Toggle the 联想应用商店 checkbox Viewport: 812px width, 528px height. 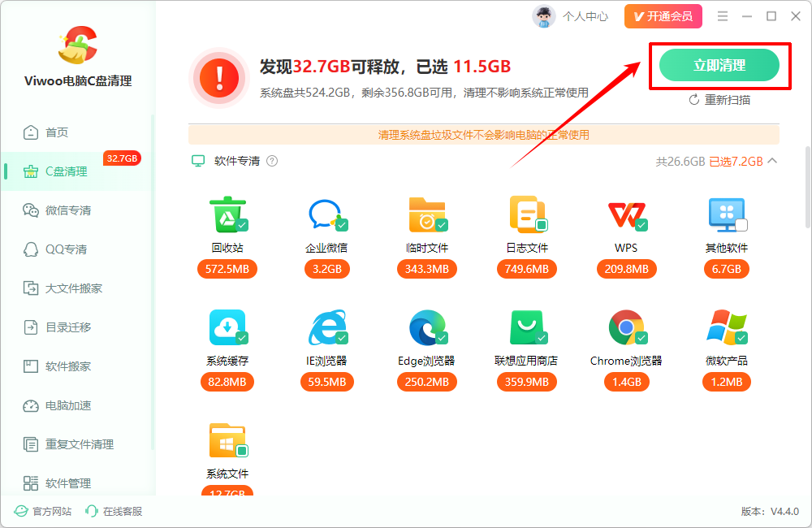click(x=542, y=338)
